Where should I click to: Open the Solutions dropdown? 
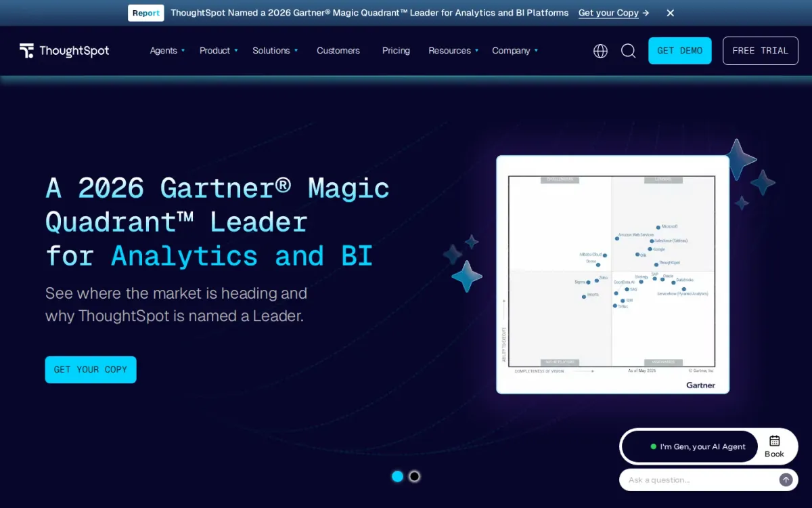[x=275, y=51]
